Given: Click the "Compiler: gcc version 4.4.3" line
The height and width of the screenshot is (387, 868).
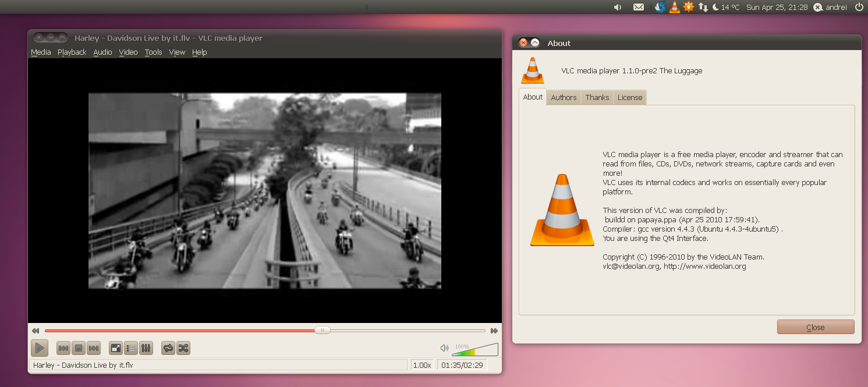Looking at the screenshot, I should coord(693,229).
